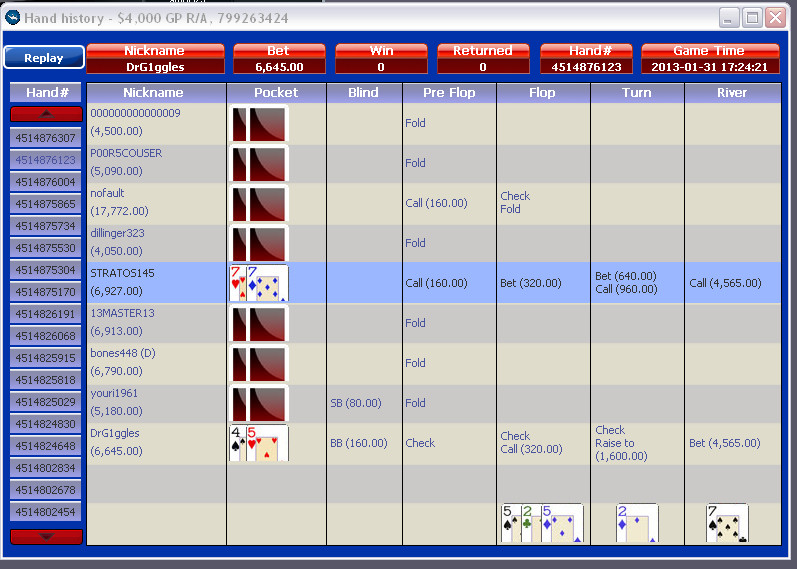
Task: Click the nofault nickname cell
Action: click(x=157, y=203)
